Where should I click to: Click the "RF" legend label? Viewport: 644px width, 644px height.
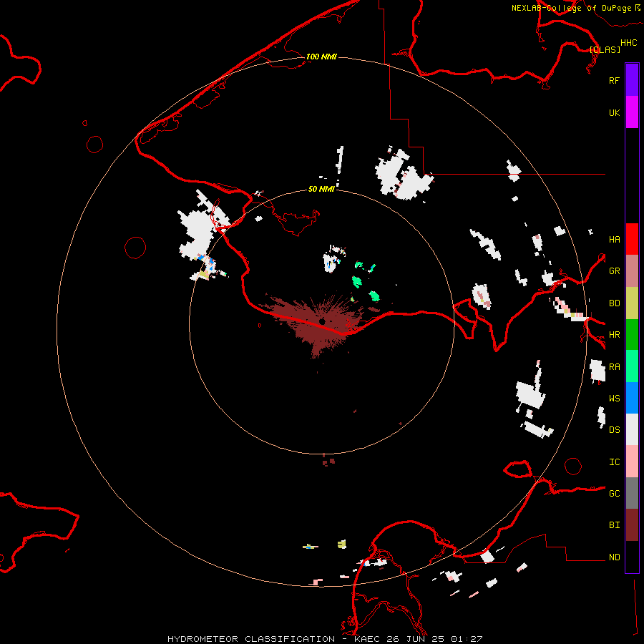pos(614,80)
